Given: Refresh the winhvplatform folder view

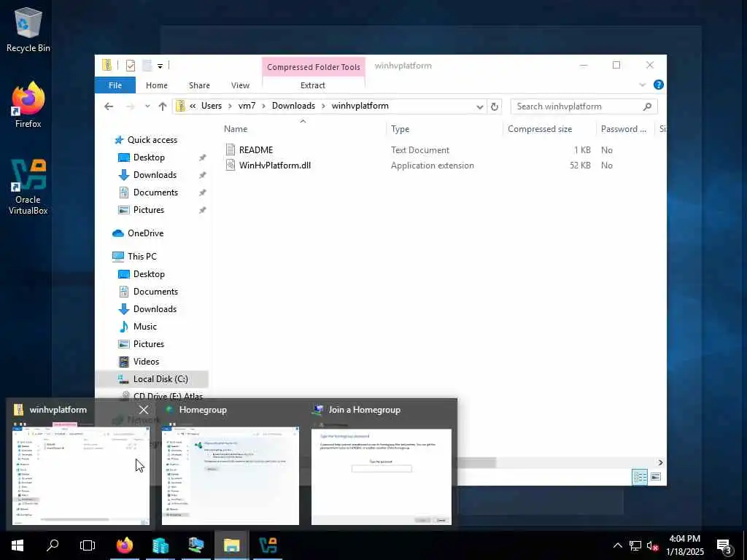Looking at the screenshot, I should (x=495, y=106).
